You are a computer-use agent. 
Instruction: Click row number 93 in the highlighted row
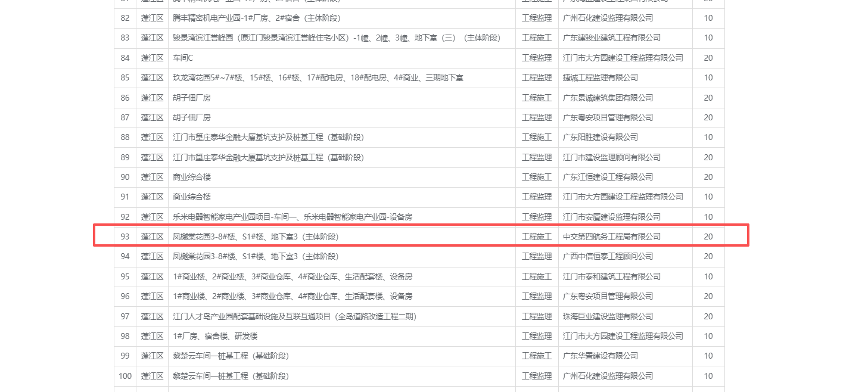(125, 237)
